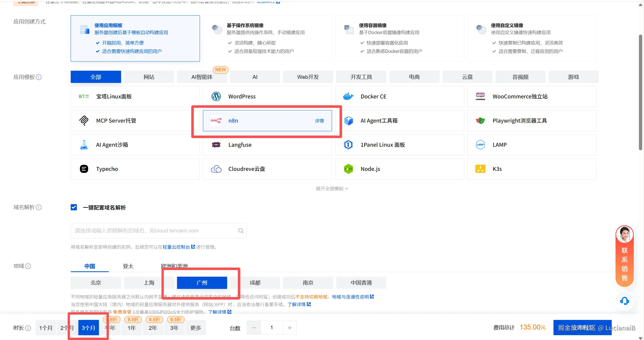Select the Cloudreve cloud icon
Image resolution: width=644 pixels, height=340 pixels.
tap(216, 169)
